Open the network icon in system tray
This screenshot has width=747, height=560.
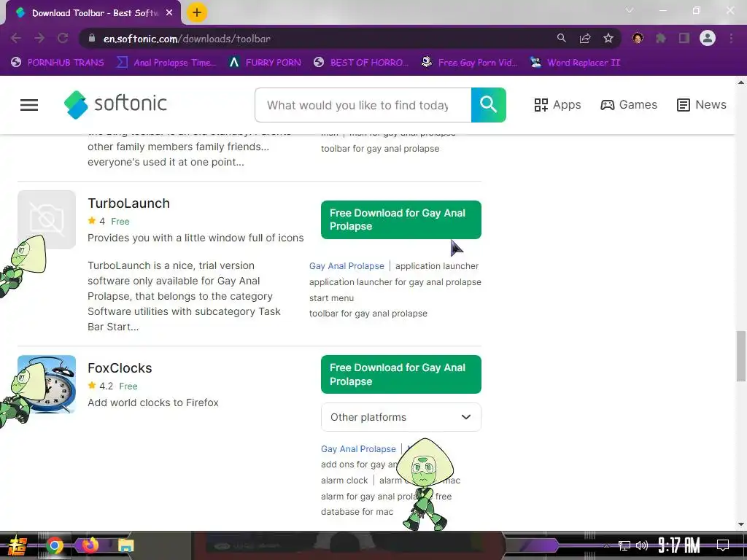pos(624,545)
